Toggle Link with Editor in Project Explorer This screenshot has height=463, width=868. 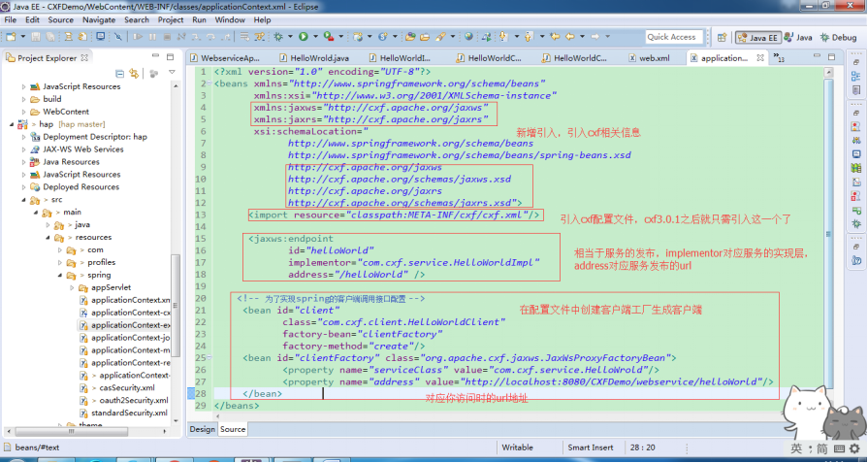tap(134, 73)
